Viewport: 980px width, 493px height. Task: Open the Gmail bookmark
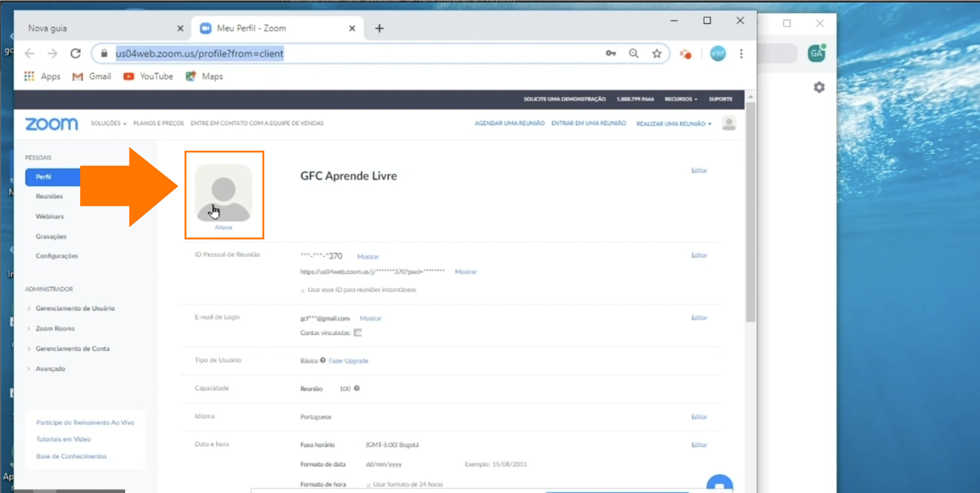92,76
